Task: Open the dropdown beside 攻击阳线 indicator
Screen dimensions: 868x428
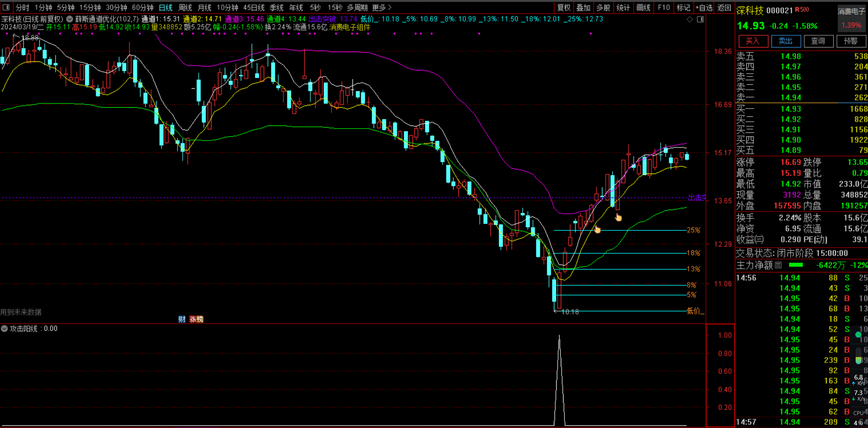Action: [x=4, y=329]
